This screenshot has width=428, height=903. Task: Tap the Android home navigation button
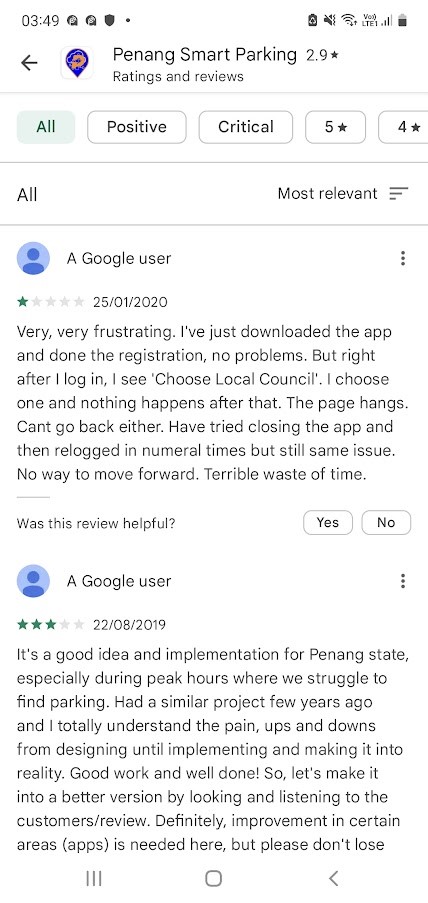(214, 878)
